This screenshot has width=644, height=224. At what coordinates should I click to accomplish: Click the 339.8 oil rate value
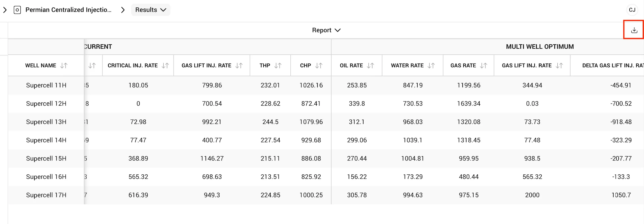pyautogui.click(x=357, y=104)
